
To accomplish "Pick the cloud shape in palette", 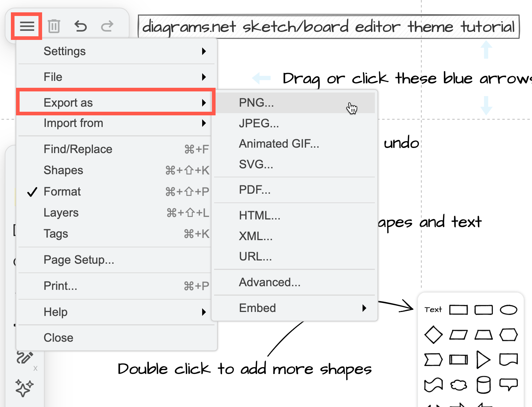I will pos(459,385).
